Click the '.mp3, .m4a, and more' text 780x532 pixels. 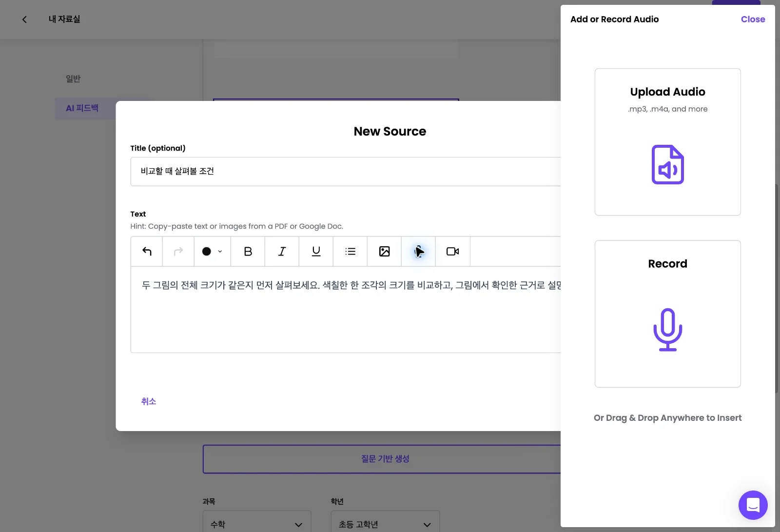coord(668,109)
